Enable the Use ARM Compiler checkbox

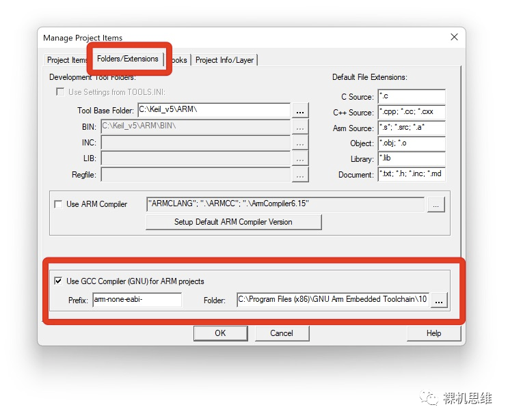58,204
